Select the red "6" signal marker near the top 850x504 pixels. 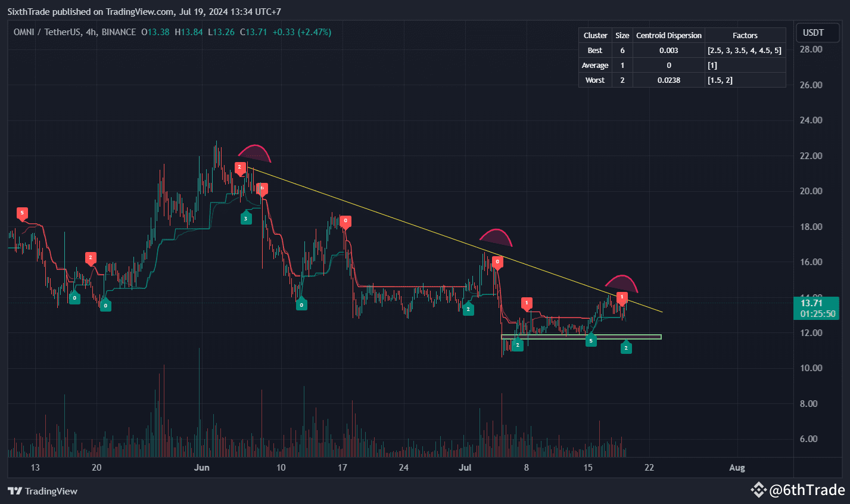[262, 188]
